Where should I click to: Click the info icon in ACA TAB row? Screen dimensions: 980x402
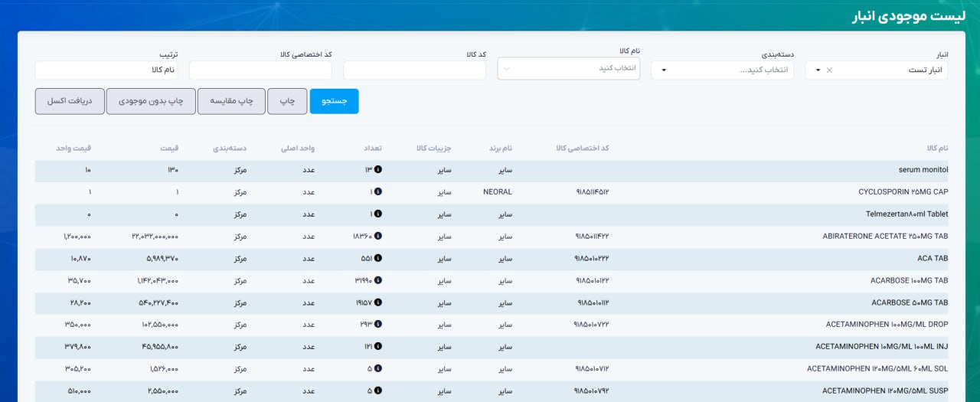pyautogui.click(x=378, y=259)
